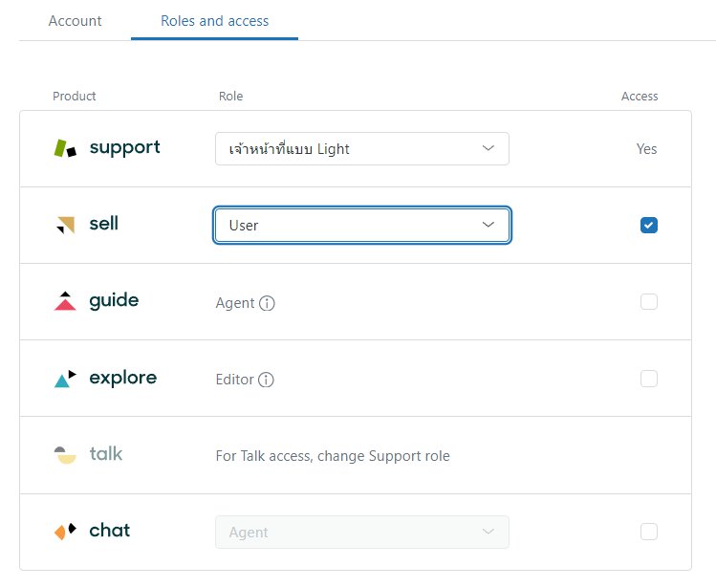Click the Support product logo icon
The width and height of the screenshot is (716, 588).
point(65,148)
